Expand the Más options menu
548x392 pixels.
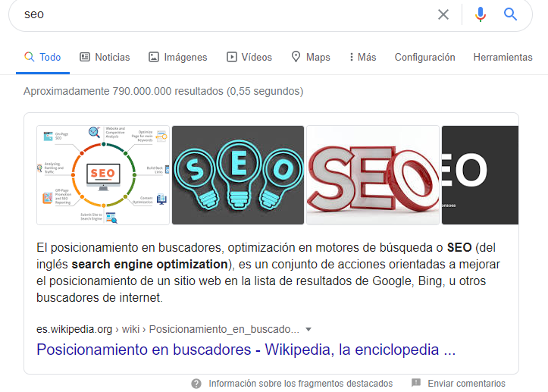click(x=362, y=57)
